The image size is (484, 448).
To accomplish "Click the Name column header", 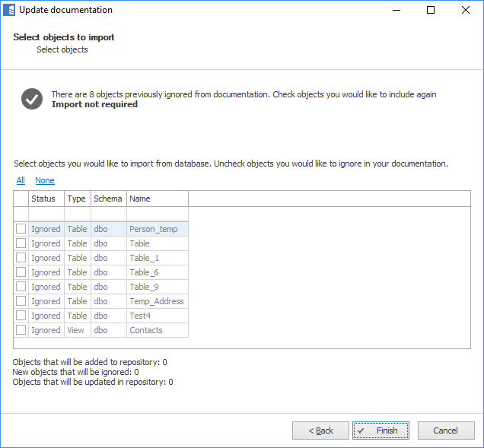I will (x=157, y=199).
